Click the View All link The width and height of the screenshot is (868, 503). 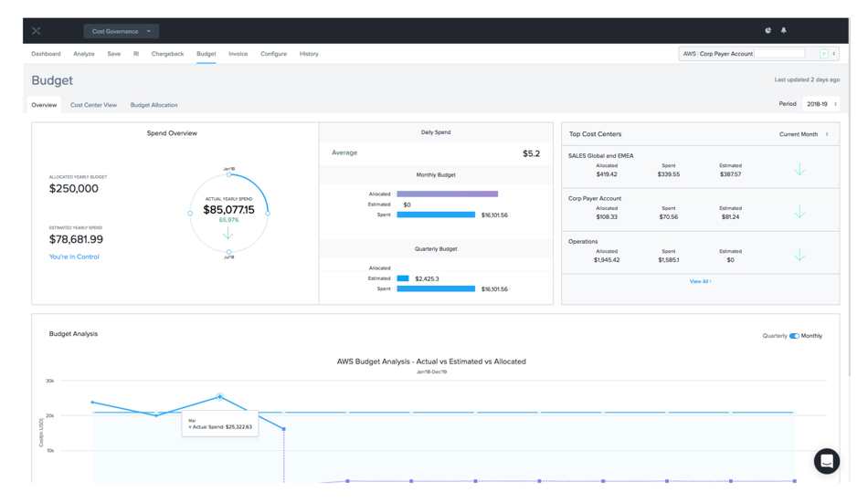(700, 281)
